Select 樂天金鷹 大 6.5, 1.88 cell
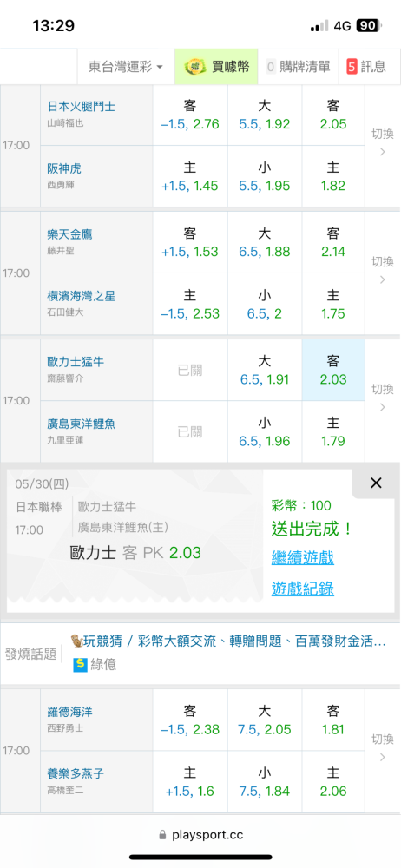Screen dimensions: 401x868 [x=265, y=242]
